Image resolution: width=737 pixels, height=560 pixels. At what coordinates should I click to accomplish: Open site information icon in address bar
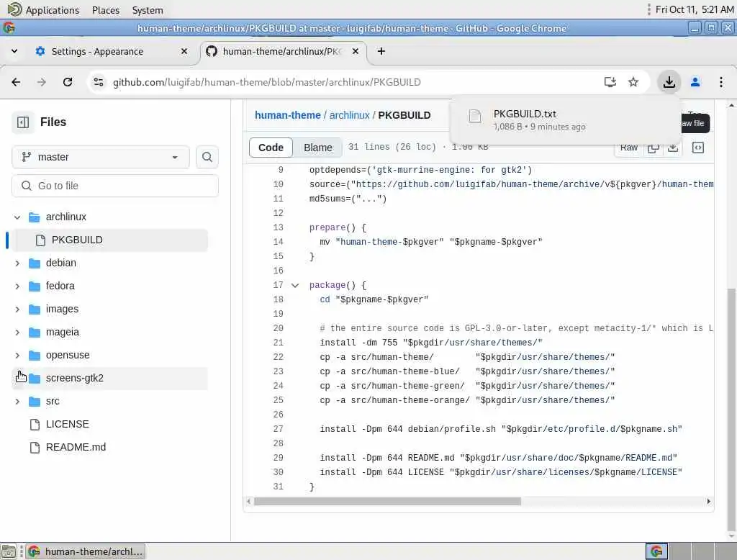(98, 82)
